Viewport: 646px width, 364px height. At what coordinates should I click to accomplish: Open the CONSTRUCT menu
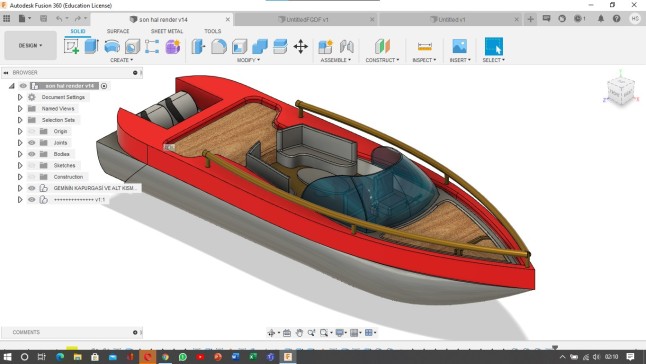pos(382,60)
